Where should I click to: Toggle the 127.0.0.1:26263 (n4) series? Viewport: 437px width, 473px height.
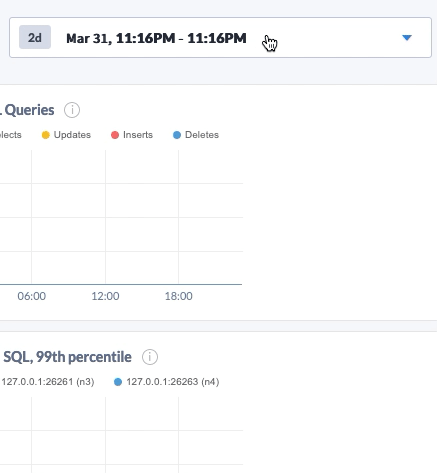pyautogui.click(x=167, y=382)
